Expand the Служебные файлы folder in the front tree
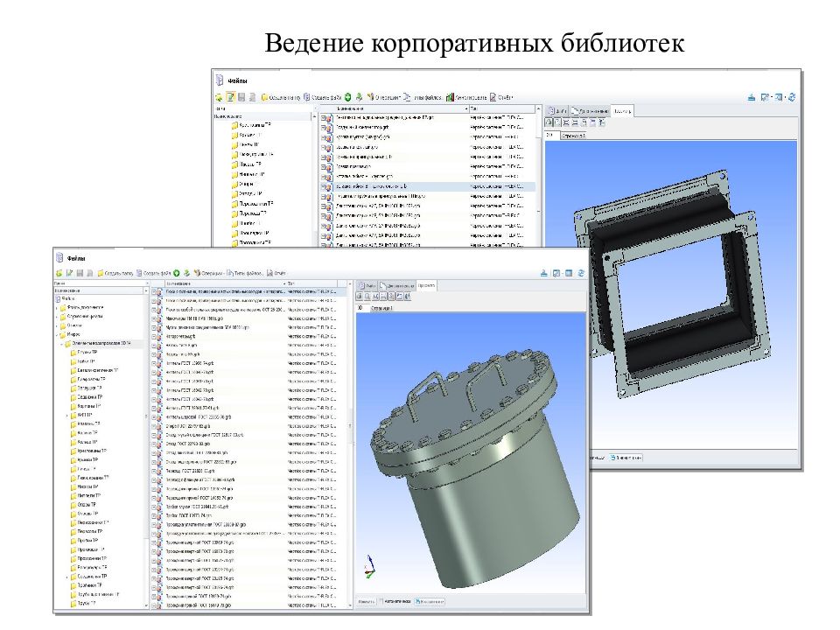840x630 pixels. click(x=58, y=317)
